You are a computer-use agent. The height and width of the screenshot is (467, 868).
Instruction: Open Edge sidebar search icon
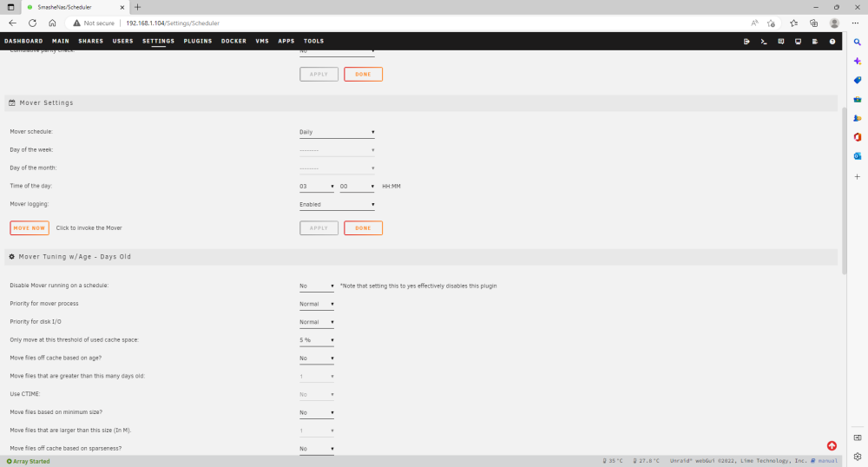point(858,42)
